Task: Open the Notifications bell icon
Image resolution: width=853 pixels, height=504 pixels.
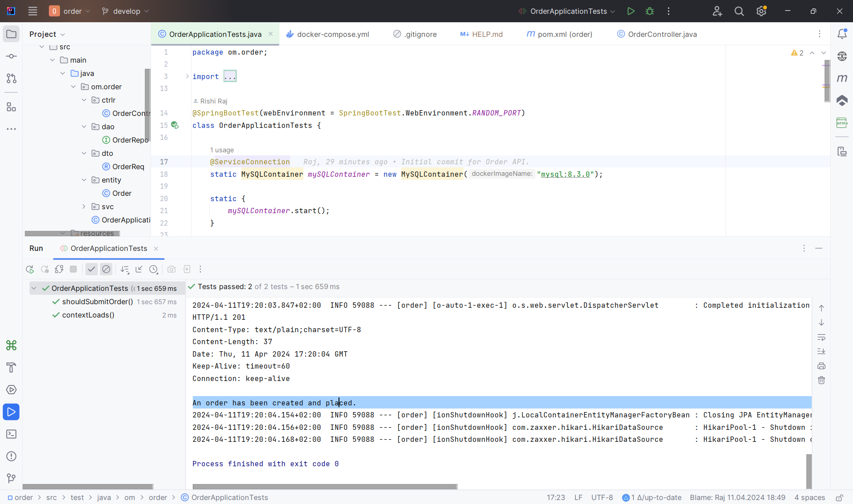Action: 842,34
